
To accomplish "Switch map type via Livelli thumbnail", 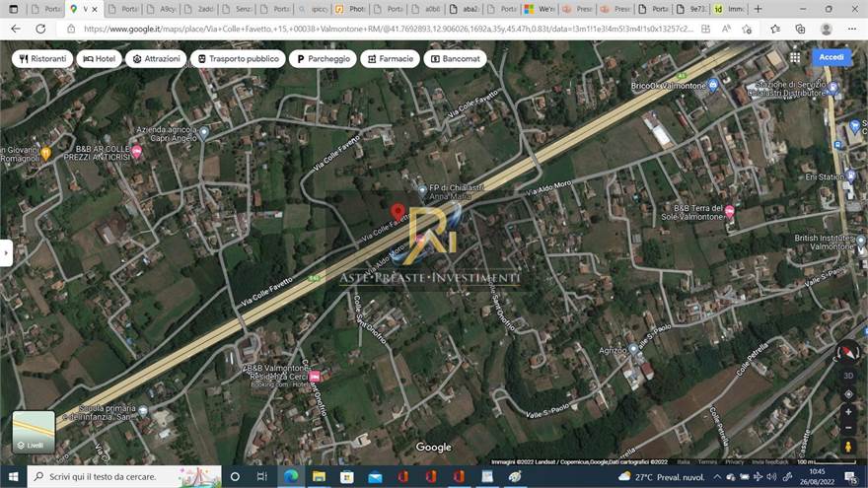I will 34,432.
